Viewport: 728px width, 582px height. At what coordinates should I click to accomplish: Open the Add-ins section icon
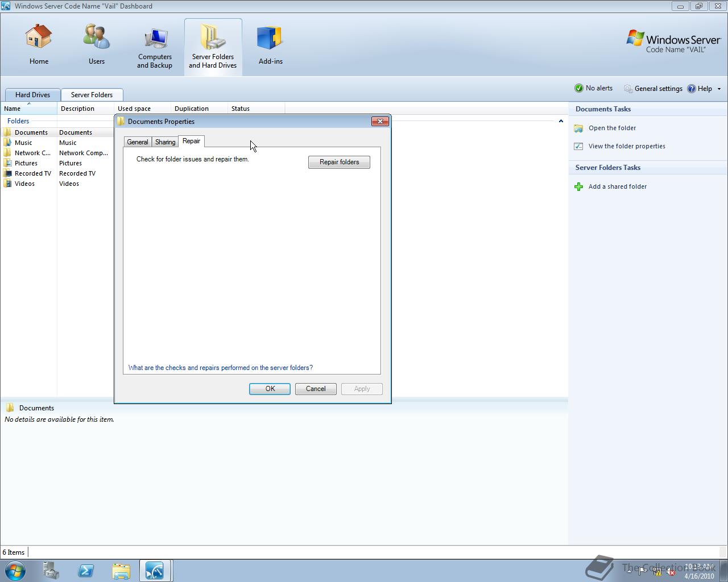click(x=270, y=38)
